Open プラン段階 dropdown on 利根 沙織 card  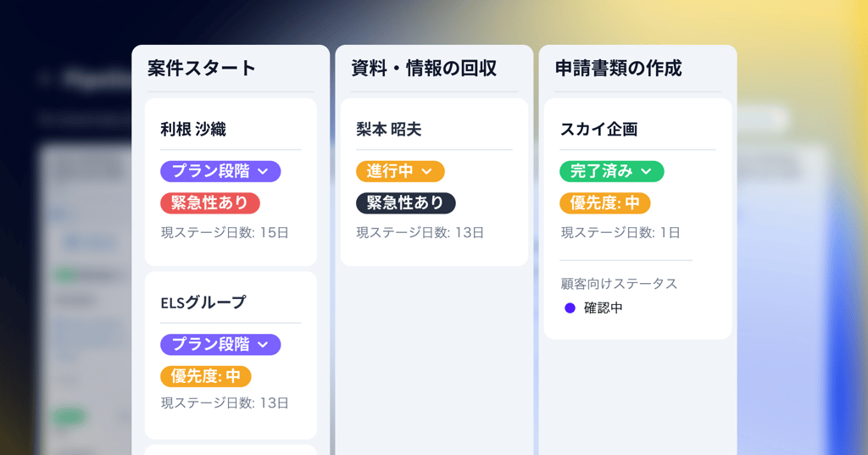[x=220, y=171]
